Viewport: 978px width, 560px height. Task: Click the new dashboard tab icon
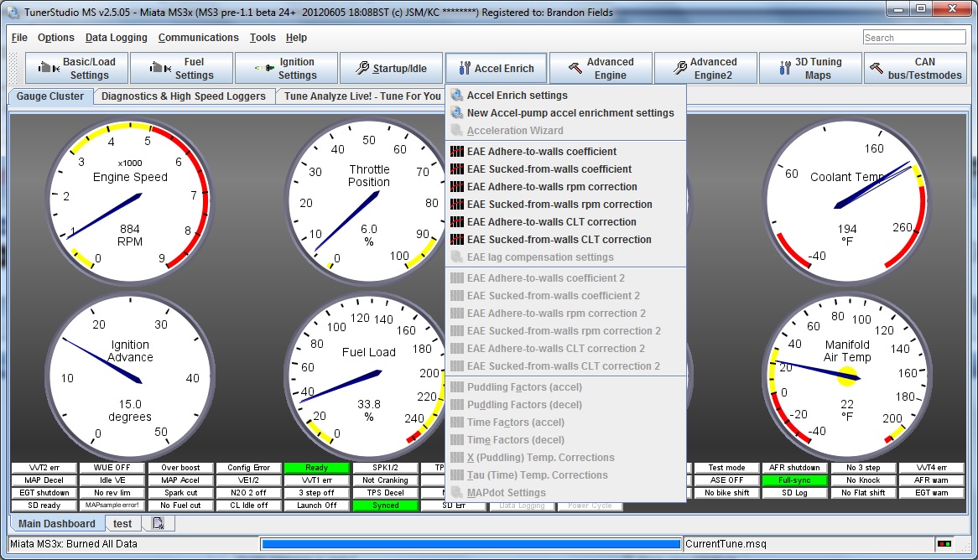point(158,523)
